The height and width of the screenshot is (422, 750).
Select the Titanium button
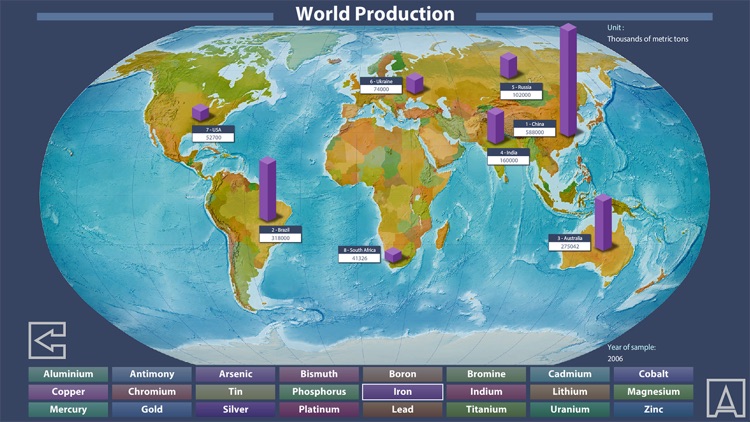tap(486, 410)
